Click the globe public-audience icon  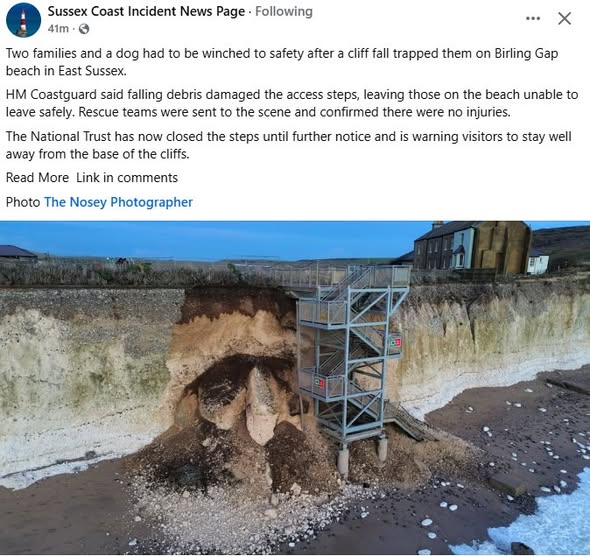[x=84, y=29]
